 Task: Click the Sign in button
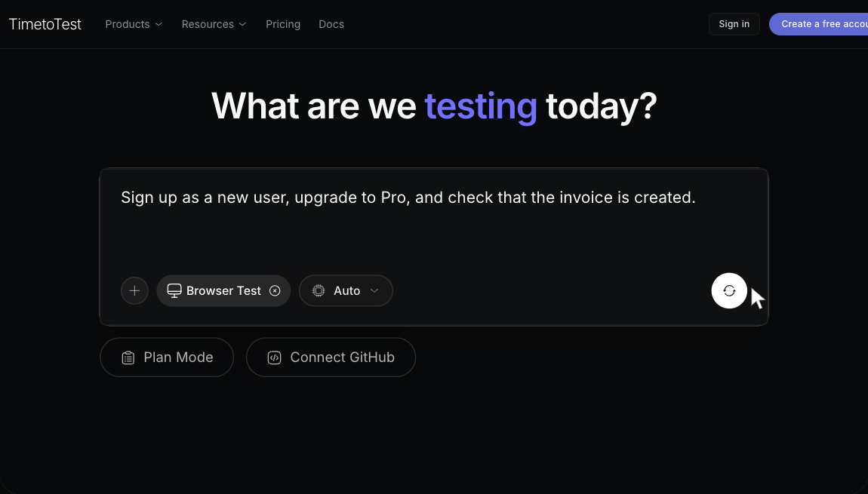tap(734, 24)
